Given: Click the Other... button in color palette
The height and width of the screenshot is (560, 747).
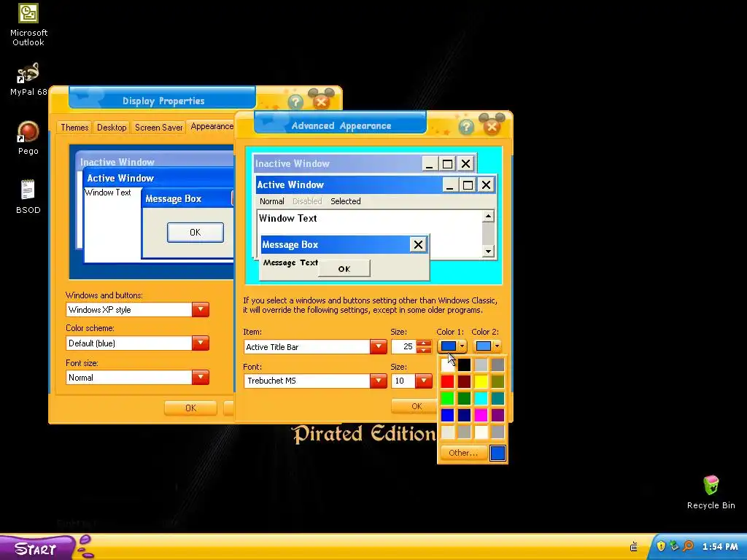Looking at the screenshot, I should (463, 453).
